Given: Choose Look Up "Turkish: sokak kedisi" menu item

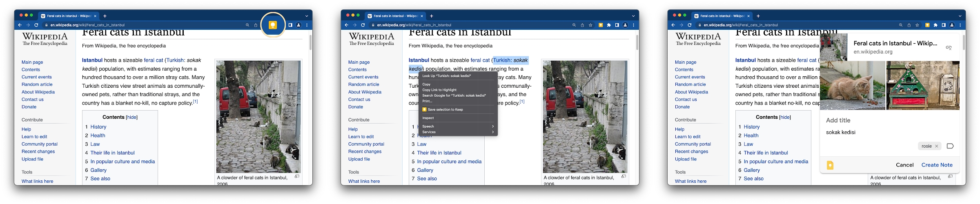Looking at the screenshot, I should (458, 76).
